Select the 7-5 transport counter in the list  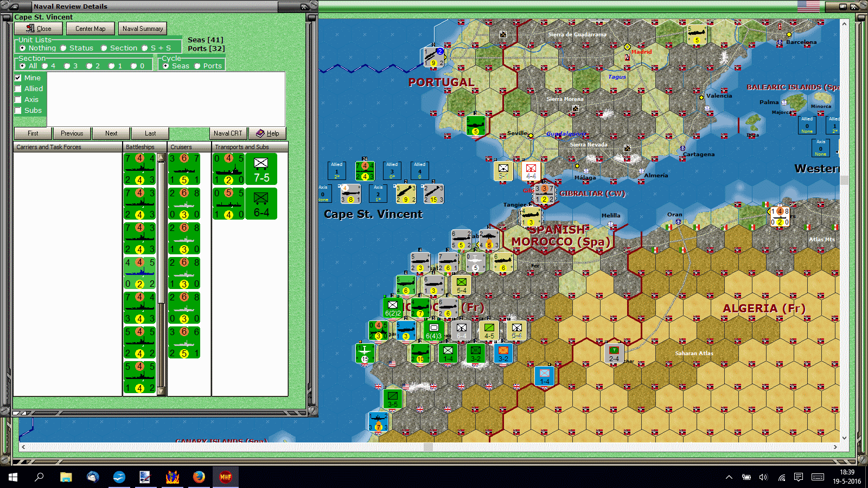point(261,169)
